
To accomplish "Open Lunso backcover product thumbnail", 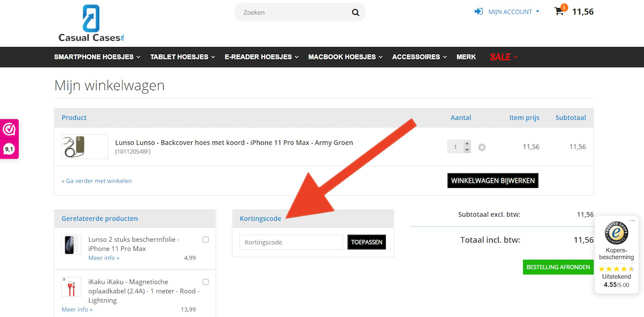I will [x=85, y=147].
